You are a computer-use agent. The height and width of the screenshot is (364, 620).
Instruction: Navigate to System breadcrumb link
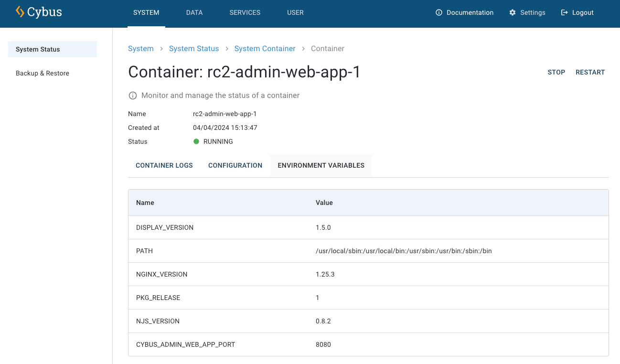tap(141, 49)
